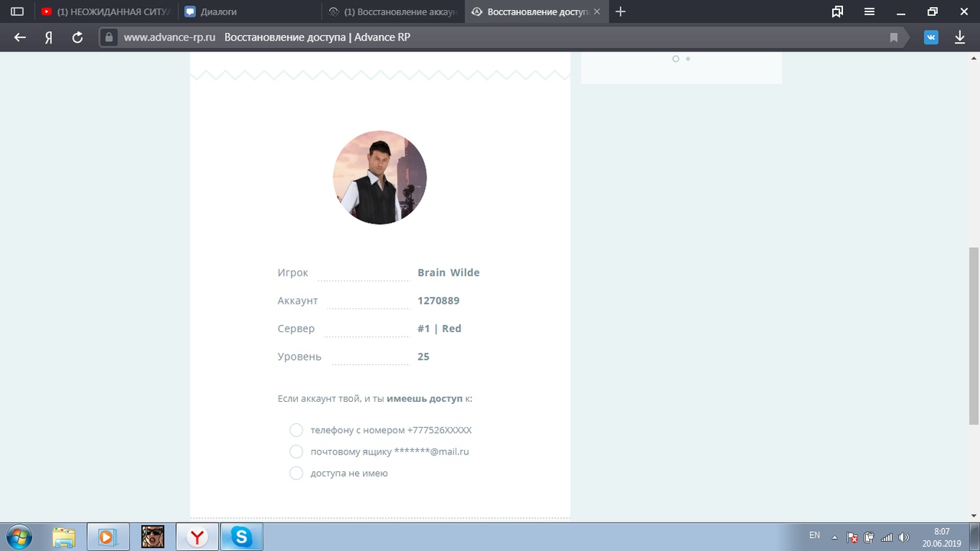Click the server value #1 | Red
Screen dimensions: 980x551
(x=439, y=328)
